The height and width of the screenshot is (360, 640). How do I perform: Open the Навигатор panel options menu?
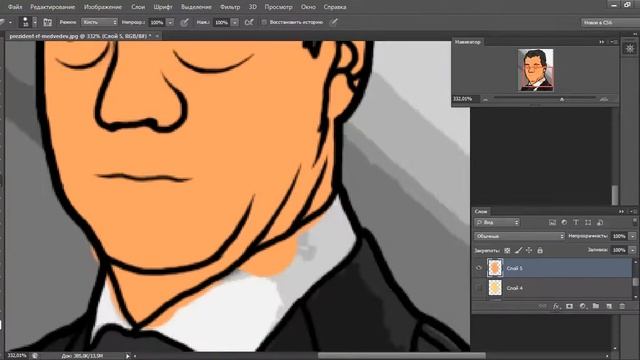click(x=615, y=42)
